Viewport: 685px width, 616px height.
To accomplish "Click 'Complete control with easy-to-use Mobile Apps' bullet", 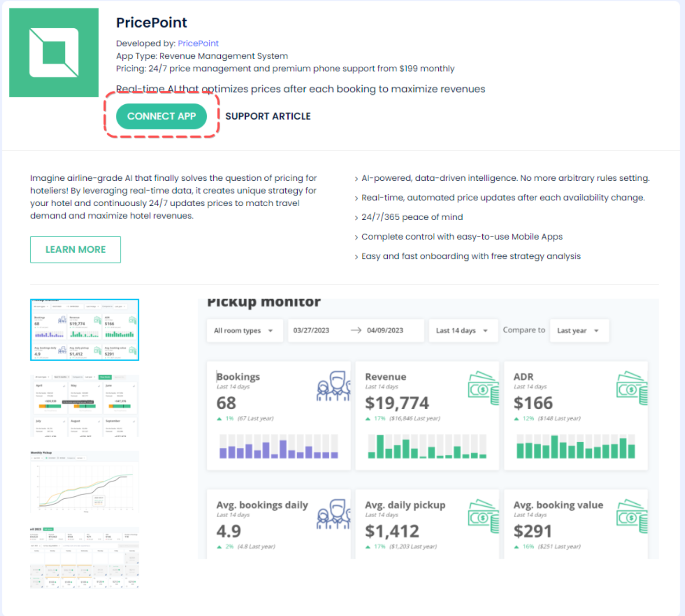I will 462,236.
